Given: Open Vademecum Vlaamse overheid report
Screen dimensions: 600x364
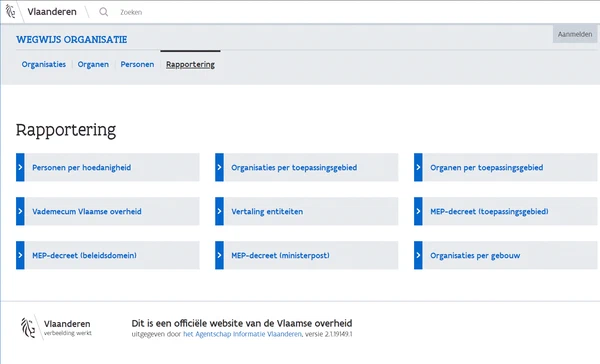Looking at the screenshot, I should [108, 211].
